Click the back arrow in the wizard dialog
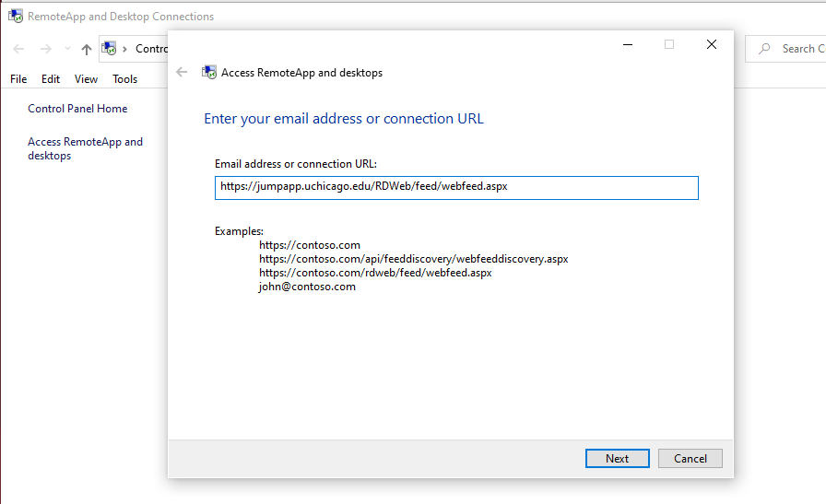 pyautogui.click(x=182, y=73)
